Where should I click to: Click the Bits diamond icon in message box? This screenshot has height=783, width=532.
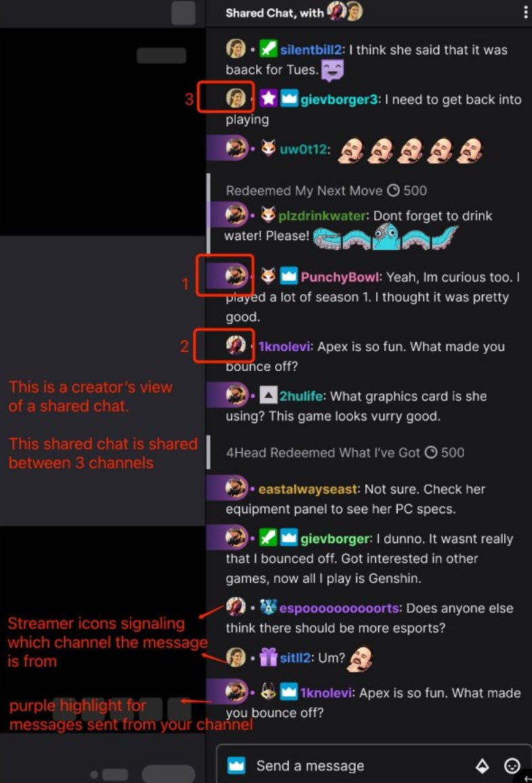pyautogui.click(x=482, y=765)
